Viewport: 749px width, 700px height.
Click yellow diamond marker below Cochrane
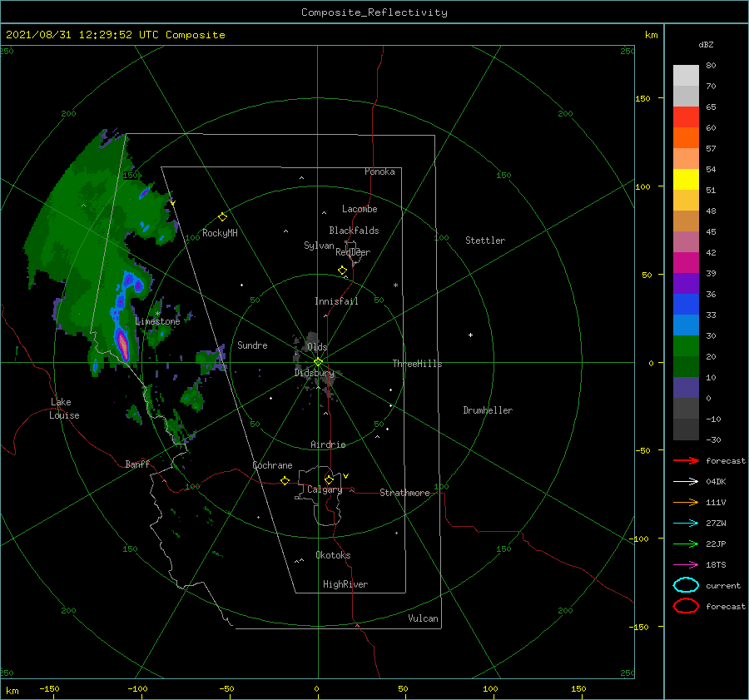(x=285, y=480)
